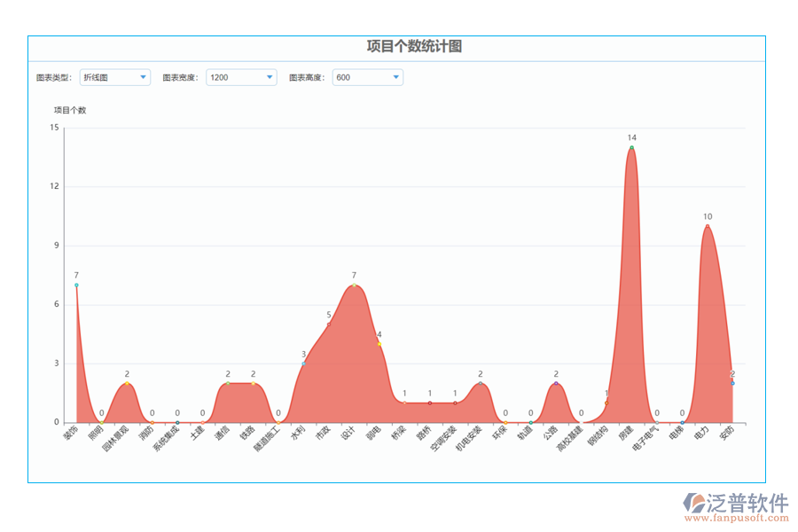This screenshot has height=532, width=798.
Task: Click the 水利 data point labeled 3
Action: pyautogui.click(x=303, y=364)
